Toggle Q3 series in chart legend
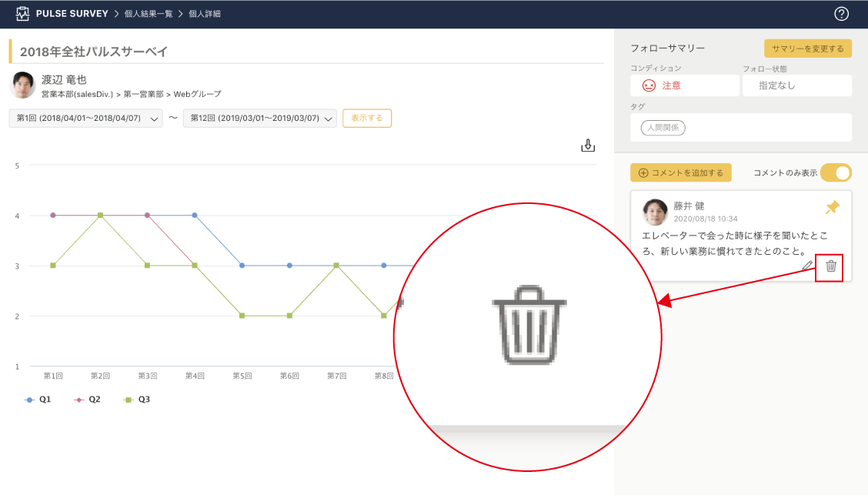The height and width of the screenshot is (495, 868). 137,400
